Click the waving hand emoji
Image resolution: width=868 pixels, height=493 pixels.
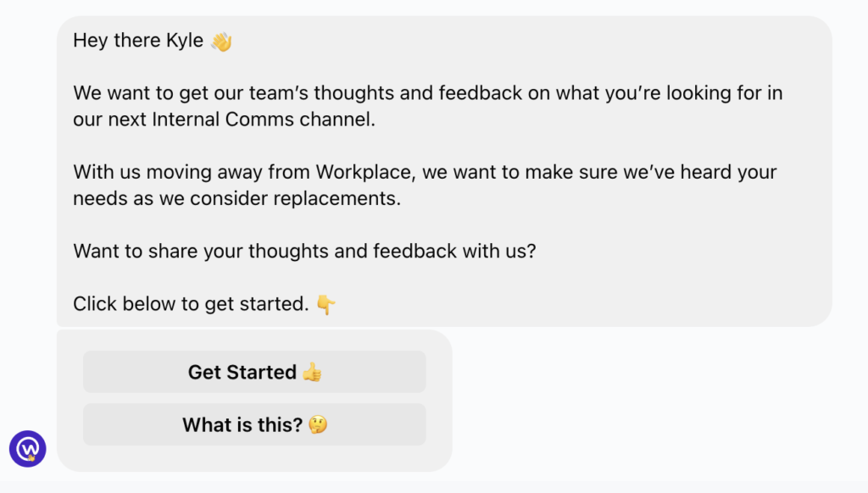(x=221, y=41)
